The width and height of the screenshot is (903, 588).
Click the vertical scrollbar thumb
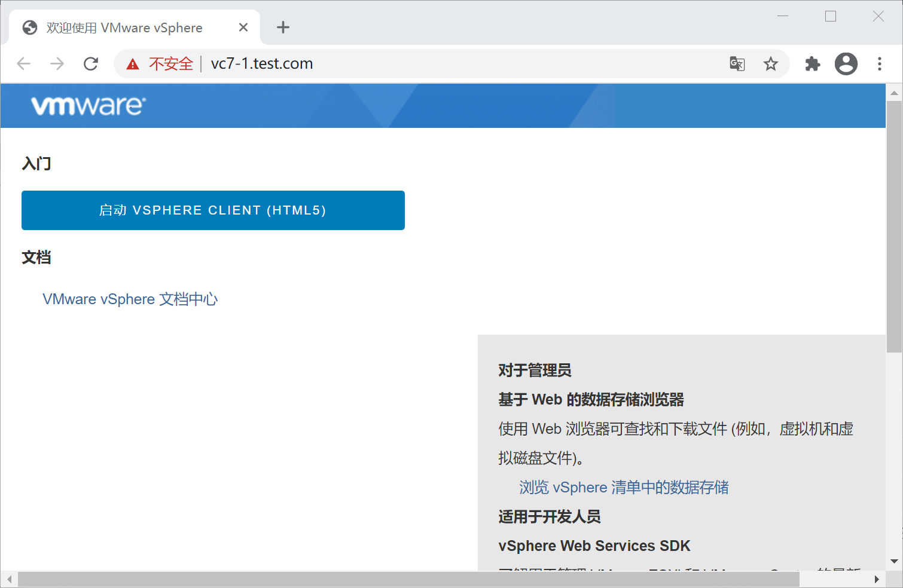click(894, 227)
